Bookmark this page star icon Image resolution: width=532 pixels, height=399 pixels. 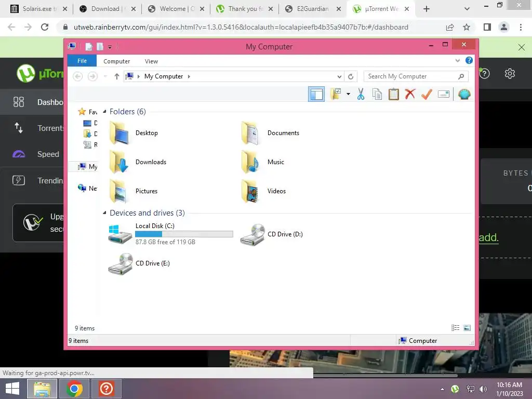pyautogui.click(x=467, y=27)
